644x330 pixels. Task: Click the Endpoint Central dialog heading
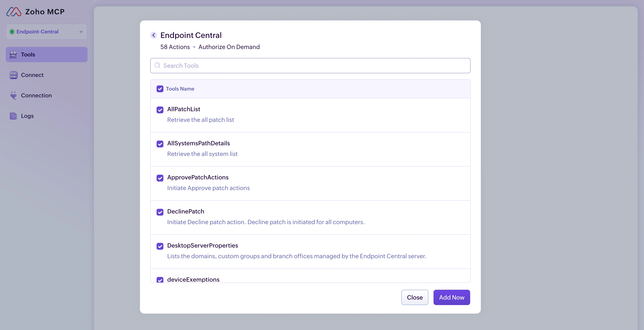click(191, 35)
